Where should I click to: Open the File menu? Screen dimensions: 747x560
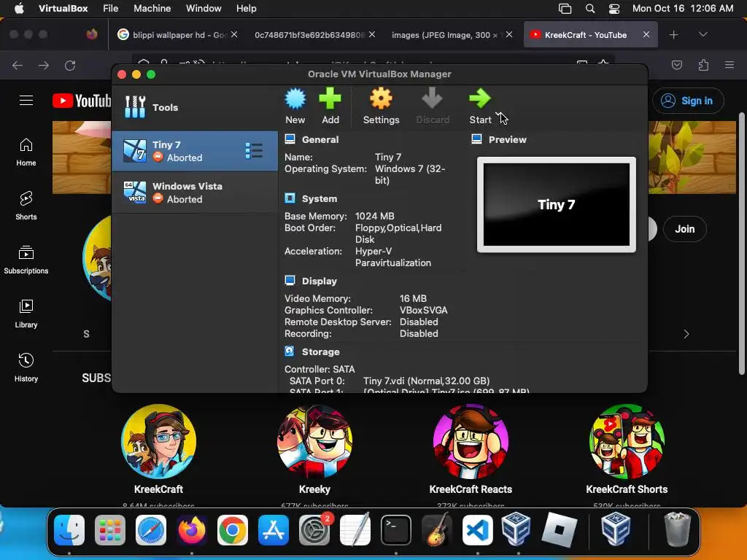(x=111, y=9)
